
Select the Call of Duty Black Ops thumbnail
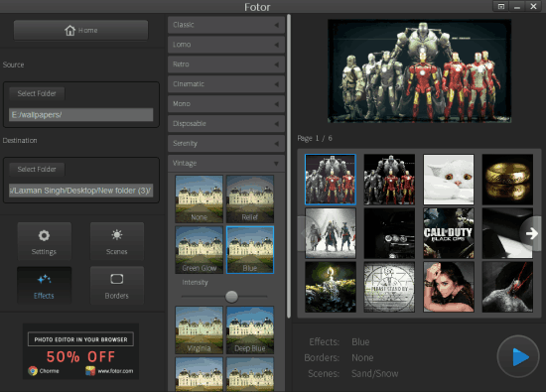449,233
